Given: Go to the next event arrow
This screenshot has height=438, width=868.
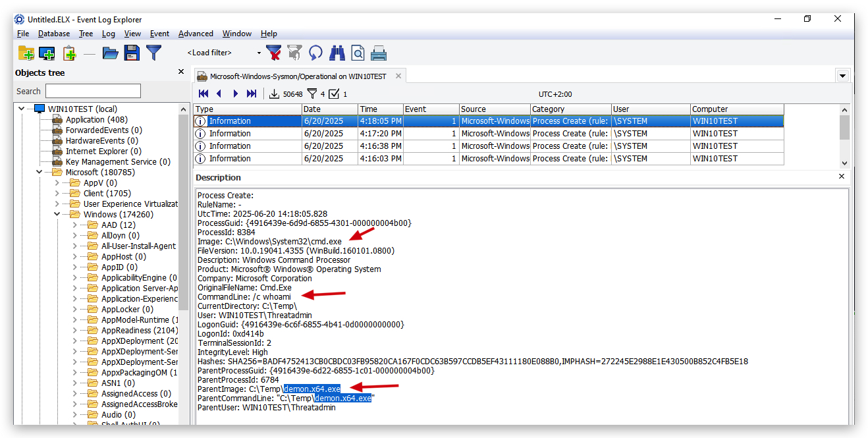Looking at the screenshot, I should (235, 94).
